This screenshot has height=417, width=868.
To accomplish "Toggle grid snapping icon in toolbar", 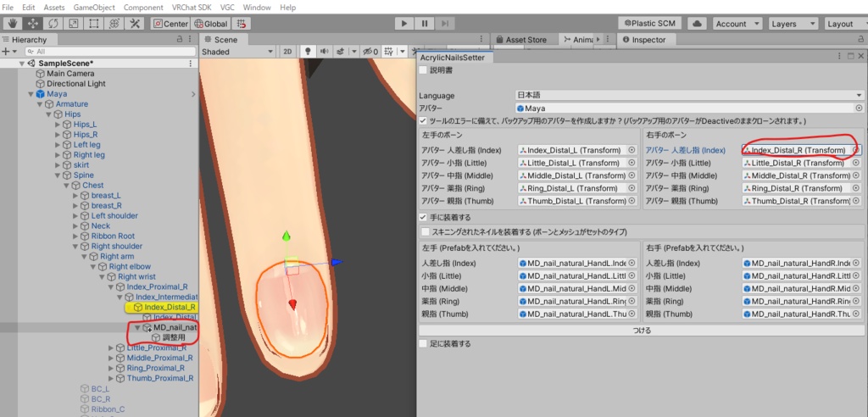I will point(242,24).
